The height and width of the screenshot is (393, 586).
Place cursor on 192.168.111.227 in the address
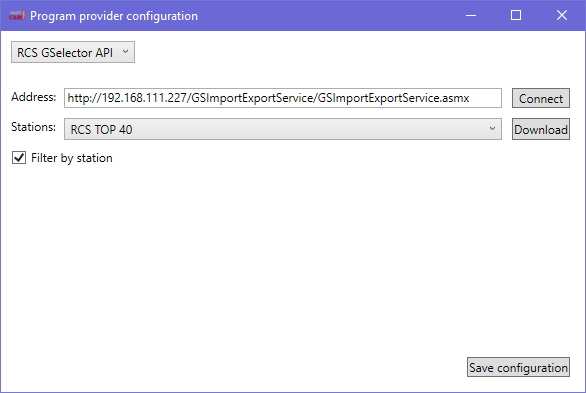pos(144,98)
